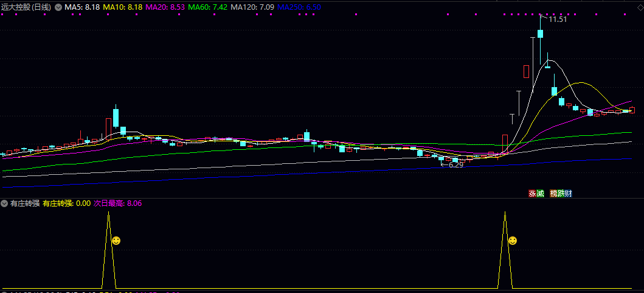Expand the dropdown before 有庄转强 indicator name

tap(4, 203)
